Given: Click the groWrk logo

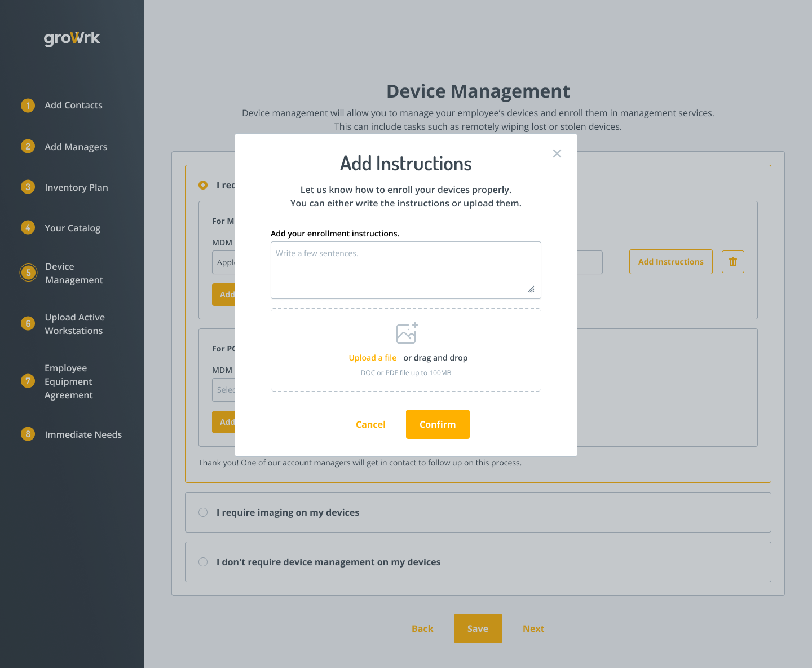Looking at the screenshot, I should (x=72, y=38).
